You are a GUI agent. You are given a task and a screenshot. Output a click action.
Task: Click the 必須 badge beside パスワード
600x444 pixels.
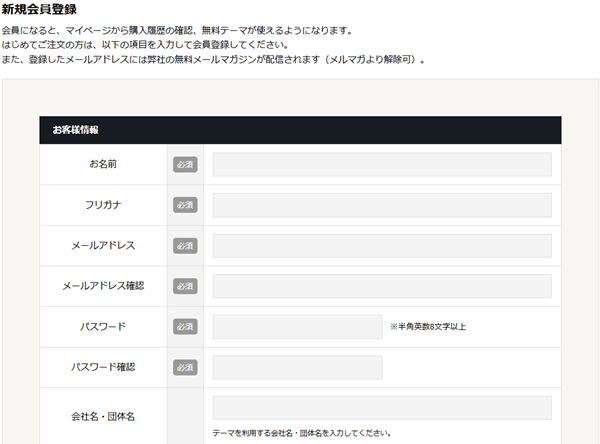(185, 327)
